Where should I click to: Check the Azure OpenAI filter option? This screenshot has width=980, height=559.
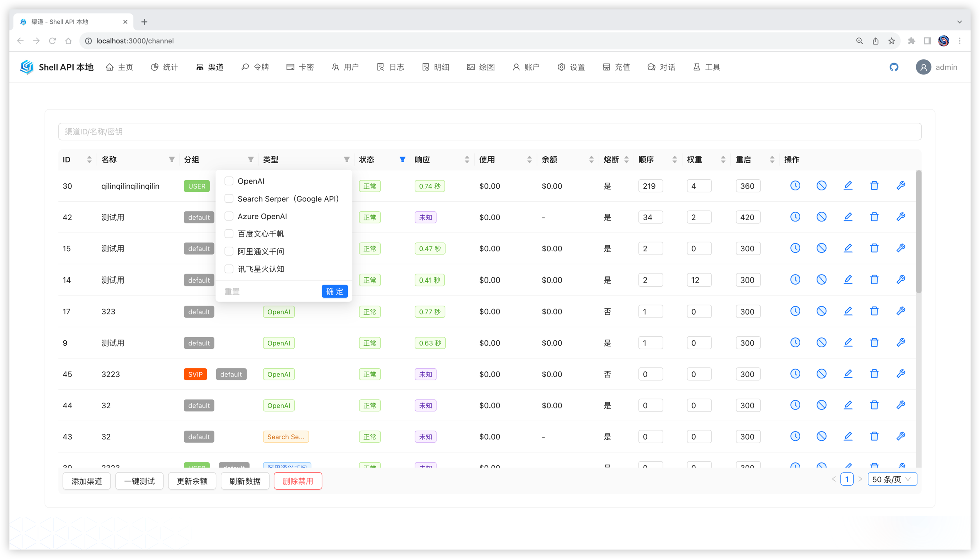(229, 216)
